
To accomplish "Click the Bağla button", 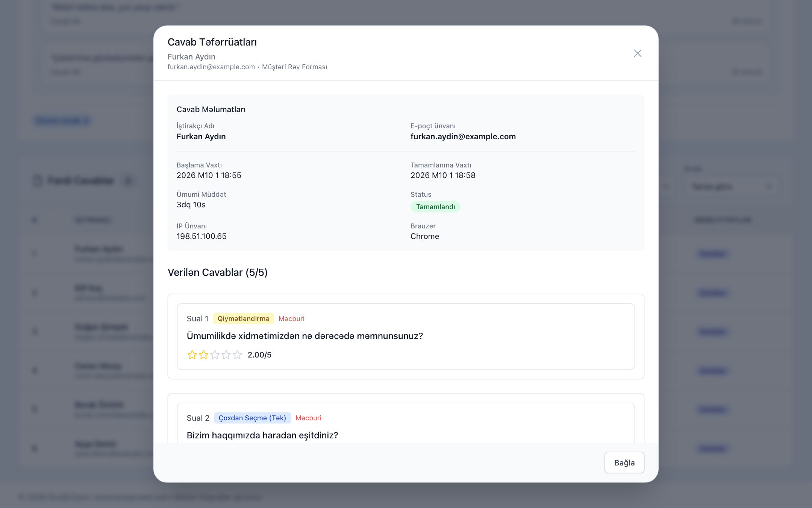I will (x=624, y=462).
